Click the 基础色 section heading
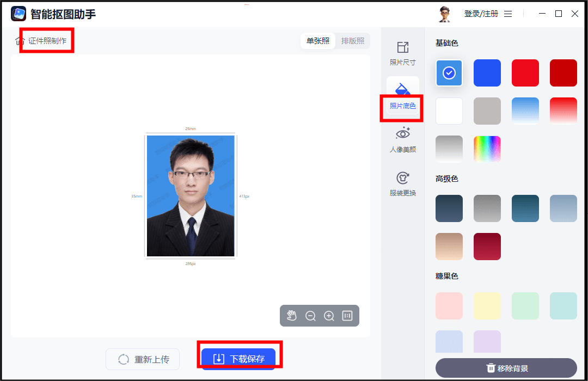Viewport: 588px width, 381px height. pyautogui.click(x=446, y=43)
